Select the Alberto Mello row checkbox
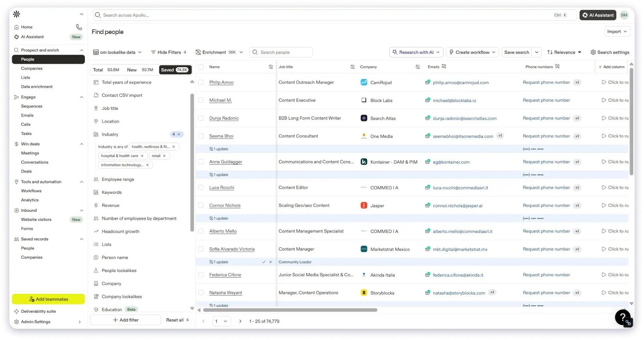This screenshot has height=340, width=644. point(201,231)
